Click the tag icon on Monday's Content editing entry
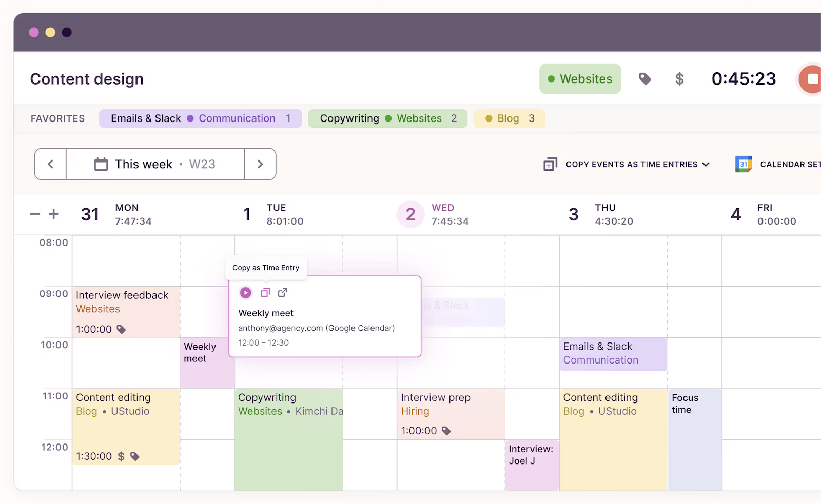 click(135, 456)
